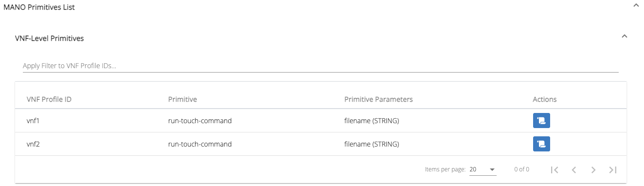This screenshot has height=186, width=644.
Task: Select the Primitive column header
Action: click(182, 99)
